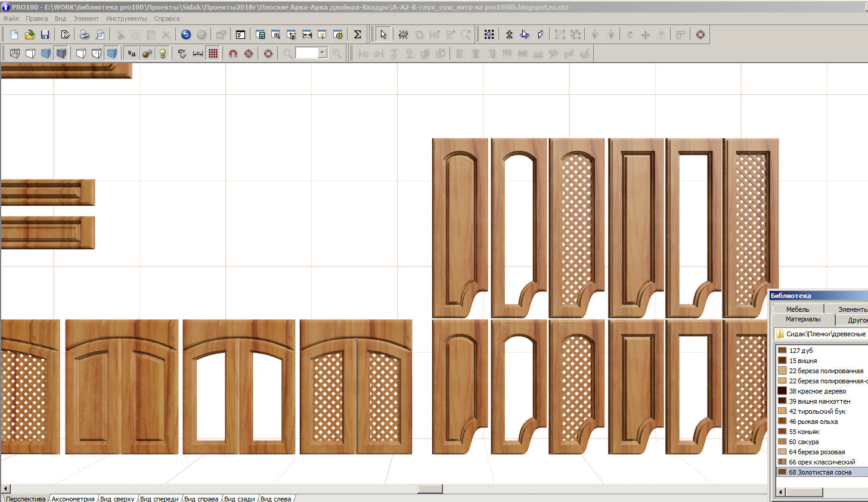Open the Вид menu

61,18
